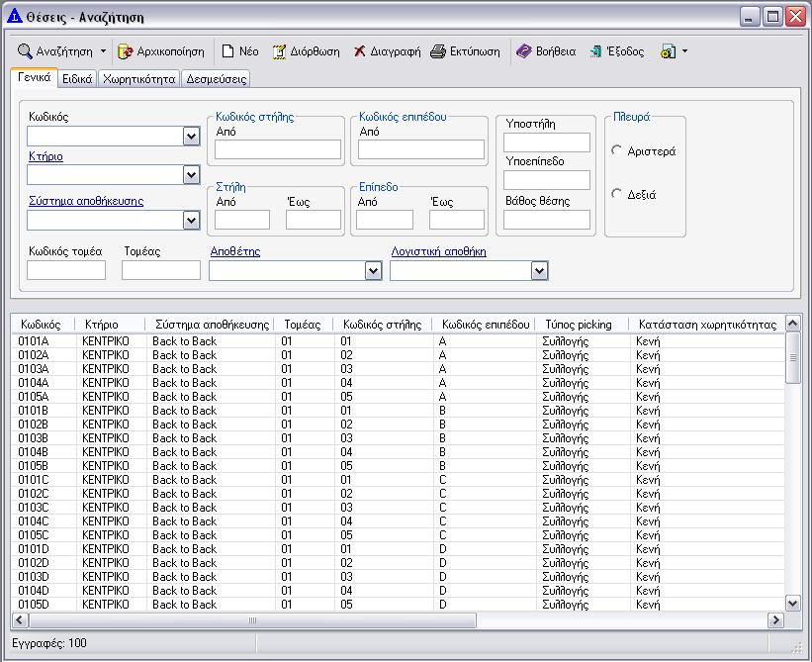Click scroll up arrow of results table
The height and width of the screenshot is (662, 812).
[793, 325]
